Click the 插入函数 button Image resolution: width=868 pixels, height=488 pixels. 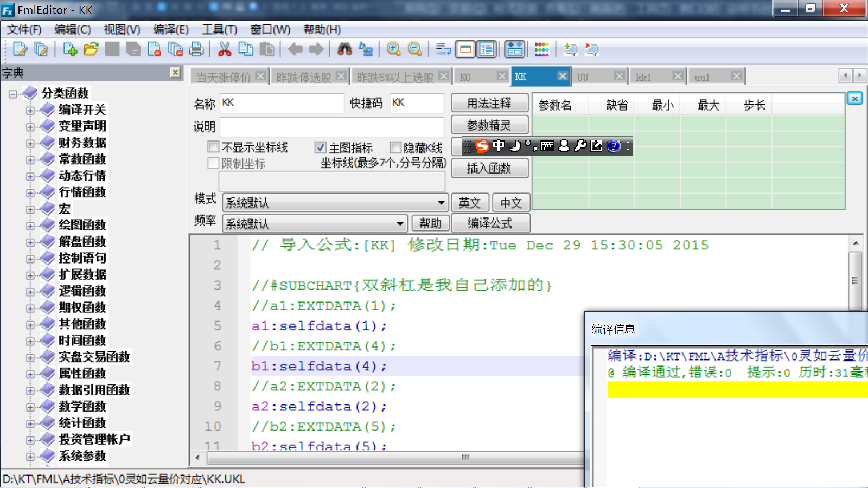click(489, 168)
